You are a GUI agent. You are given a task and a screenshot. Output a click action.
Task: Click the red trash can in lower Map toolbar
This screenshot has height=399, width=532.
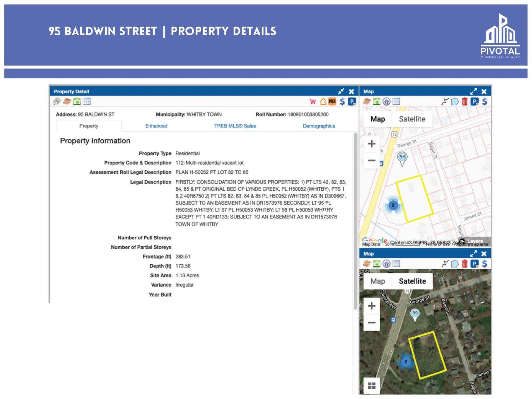(465, 264)
